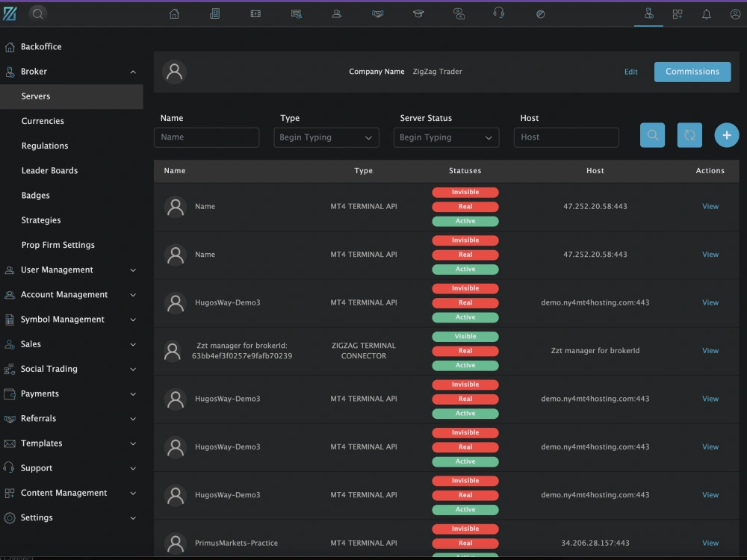
Task: Click View for the PrimusMarkets-Practice server
Action: click(x=710, y=544)
